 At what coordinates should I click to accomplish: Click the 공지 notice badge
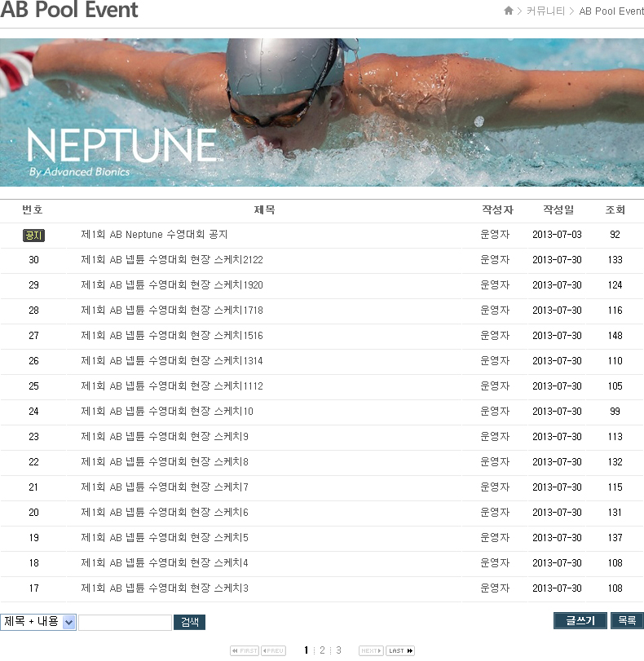tap(33, 236)
